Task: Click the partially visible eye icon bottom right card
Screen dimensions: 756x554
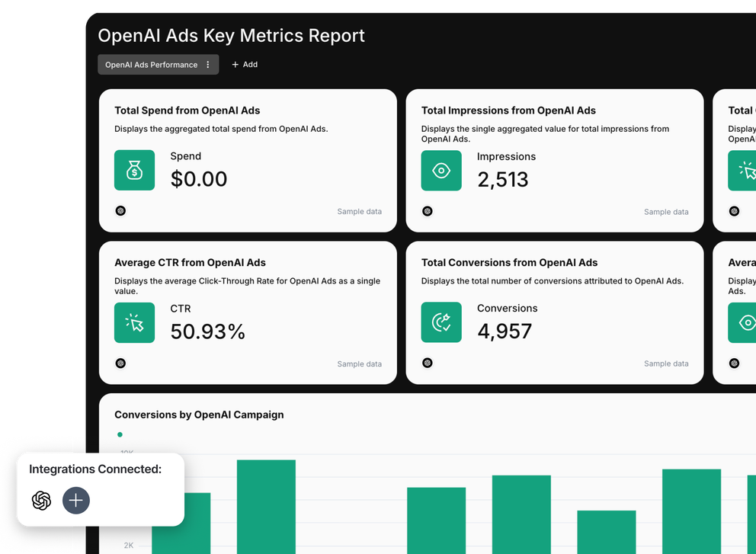Action: click(742, 322)
